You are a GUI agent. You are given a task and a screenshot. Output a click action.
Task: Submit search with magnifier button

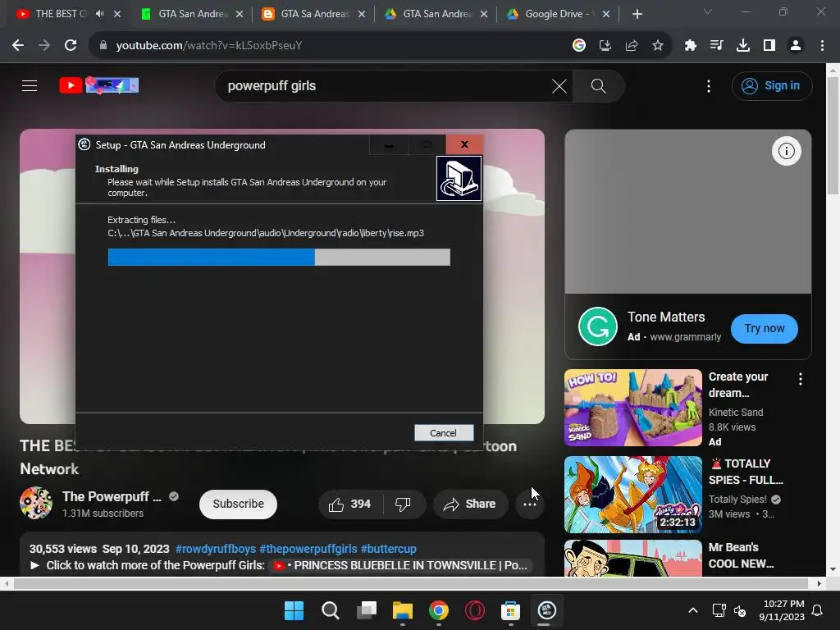click(x=598, y=86)
